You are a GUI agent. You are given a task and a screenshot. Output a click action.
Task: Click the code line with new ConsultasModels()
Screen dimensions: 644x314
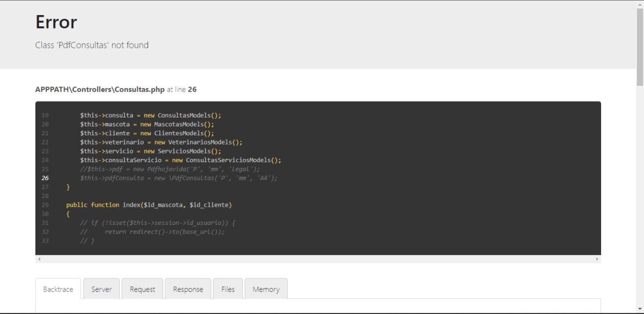click(x=151, y=115)
